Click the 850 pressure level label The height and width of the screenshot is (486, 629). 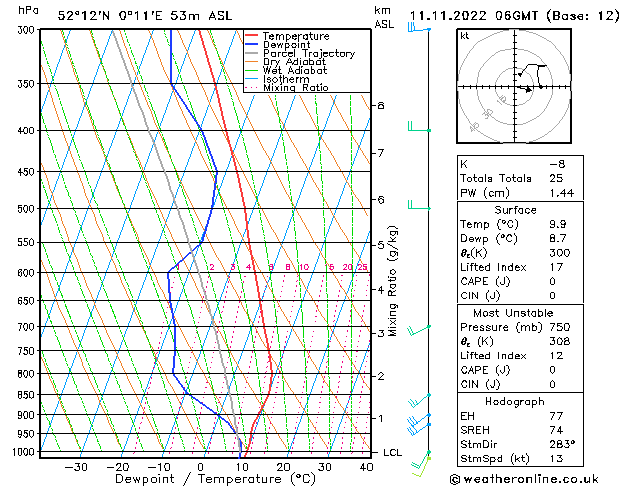point(28,395)
